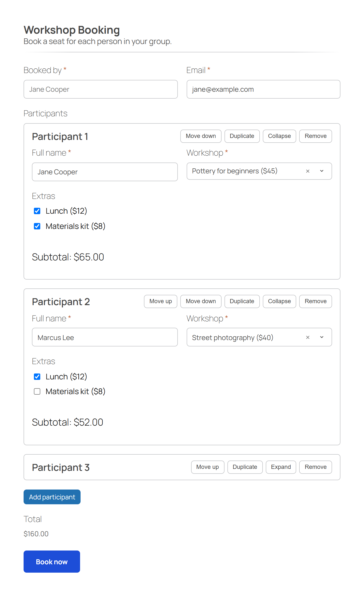
Task: Submit with the Book now button
Action: pyautogui.click(x=52, y=562)
